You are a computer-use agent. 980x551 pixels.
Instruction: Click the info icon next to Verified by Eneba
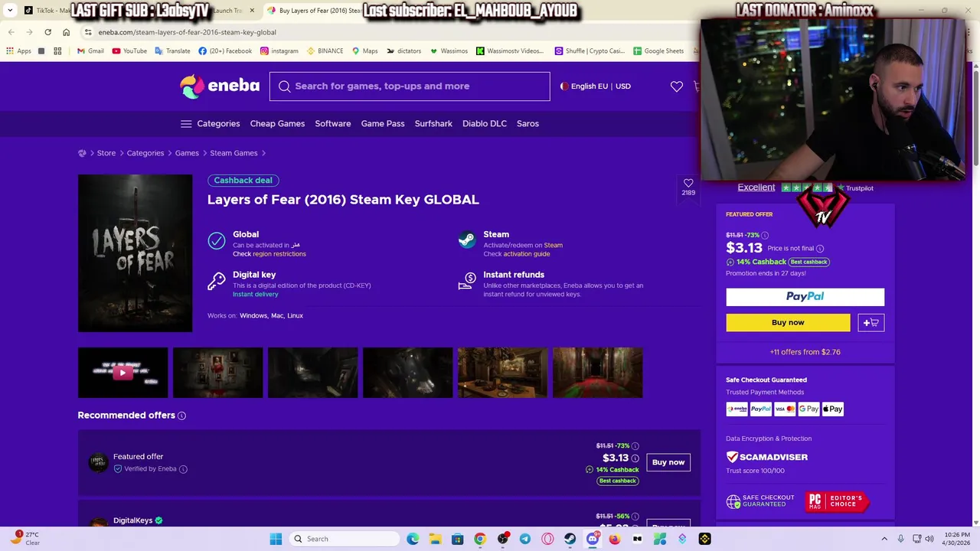click(x=183, y=469)
